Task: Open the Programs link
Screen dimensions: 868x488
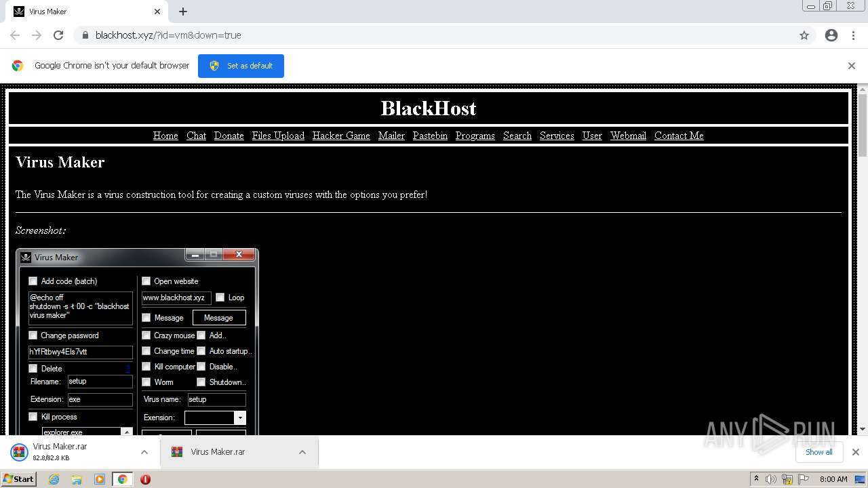Action: [475, 136]
